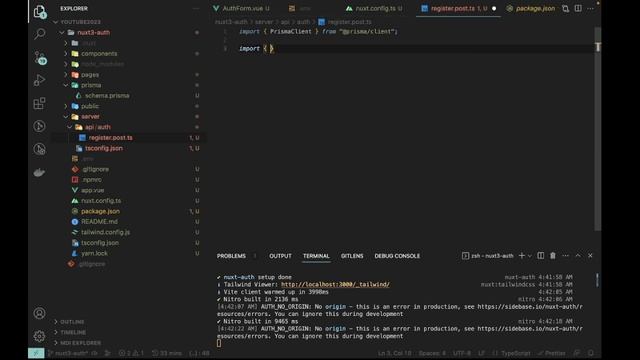The width and height of the screenshot is (640, 360).
Task: Open the Docker whale icon view
Action: [x=40, y=173]
